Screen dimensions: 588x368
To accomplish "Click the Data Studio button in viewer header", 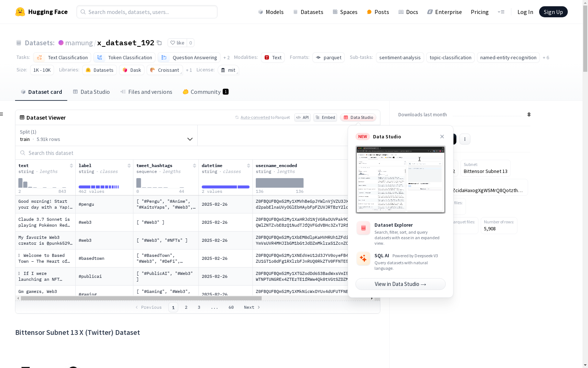I will point(358,117).
